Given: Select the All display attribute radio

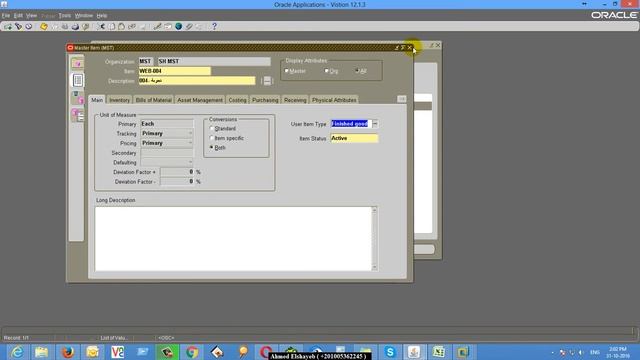Looking at the screenshot, I should [357, 71].
